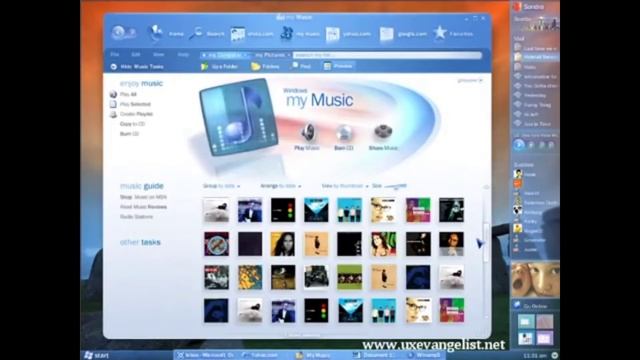Open the yahoo.com shortcut icon
Viewport: 640px width, 360px height.
[333, 34]
